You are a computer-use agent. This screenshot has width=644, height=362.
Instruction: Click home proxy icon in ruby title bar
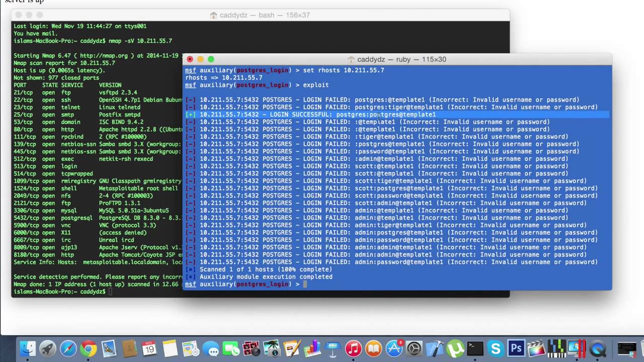click(x=351, y=59)
